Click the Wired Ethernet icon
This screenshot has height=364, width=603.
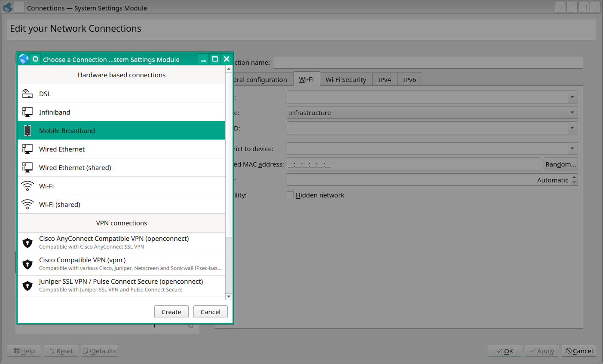[28, 149]
